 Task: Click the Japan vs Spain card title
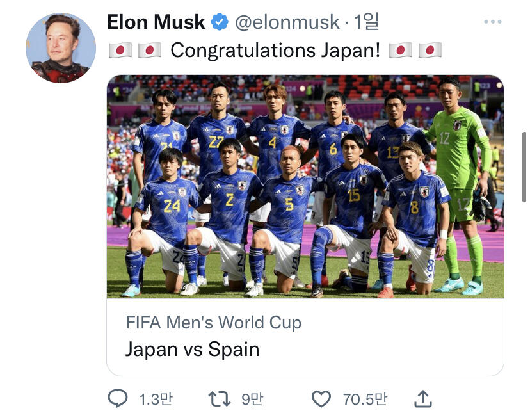(x=192, y=350)
